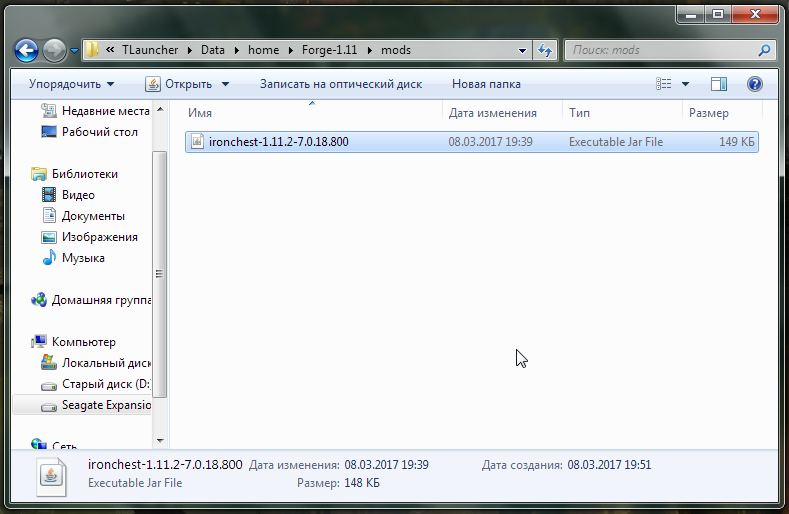789x514 pixels.
Task: Open the Упорядочить menu
Action: (x=71, y=84)
